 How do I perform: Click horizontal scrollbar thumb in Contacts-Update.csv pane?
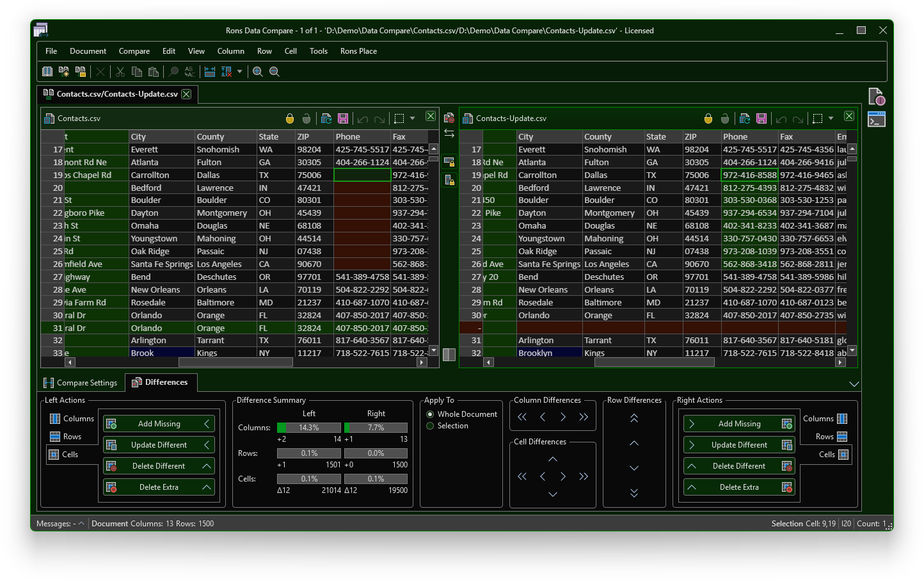(x=654, y=362)
